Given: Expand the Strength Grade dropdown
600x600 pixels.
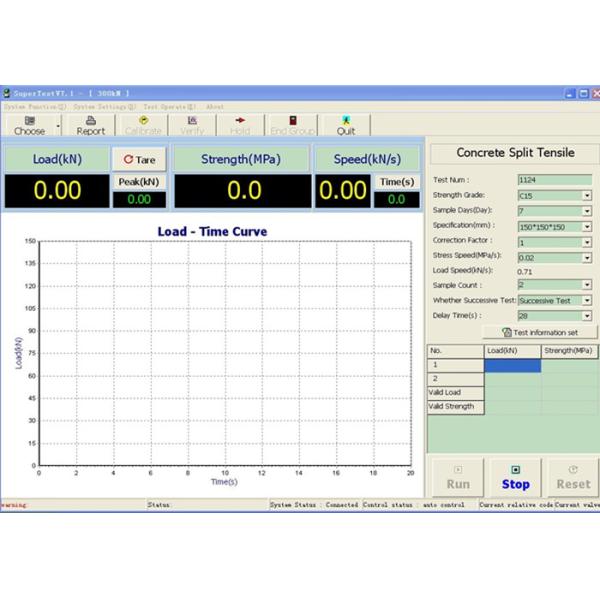Looking at the screenshot, I should click(587, 196).
